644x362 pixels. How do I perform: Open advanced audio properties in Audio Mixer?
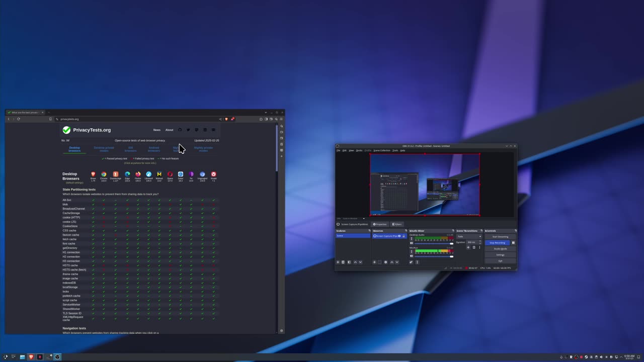(411, 262)
